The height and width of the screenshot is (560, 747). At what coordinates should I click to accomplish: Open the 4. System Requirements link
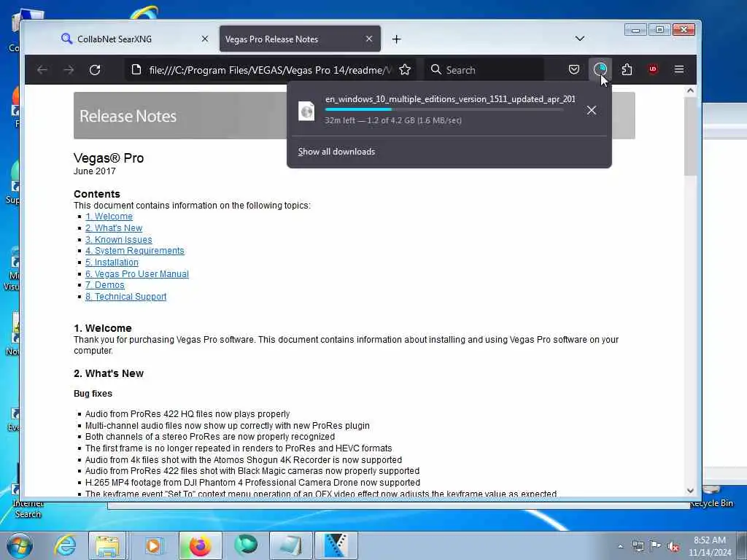pyautogui.click(x=134, y=251)
